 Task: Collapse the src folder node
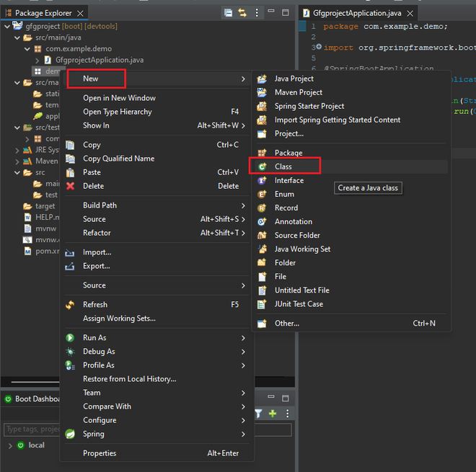click(x=17, y=173)
